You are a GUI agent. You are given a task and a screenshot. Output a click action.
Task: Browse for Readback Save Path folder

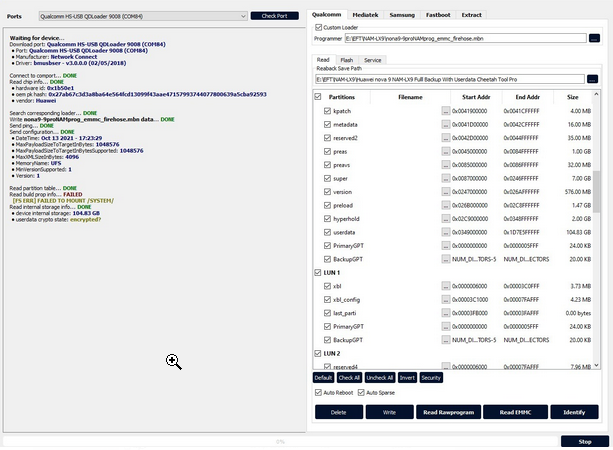tap(592, 79)
